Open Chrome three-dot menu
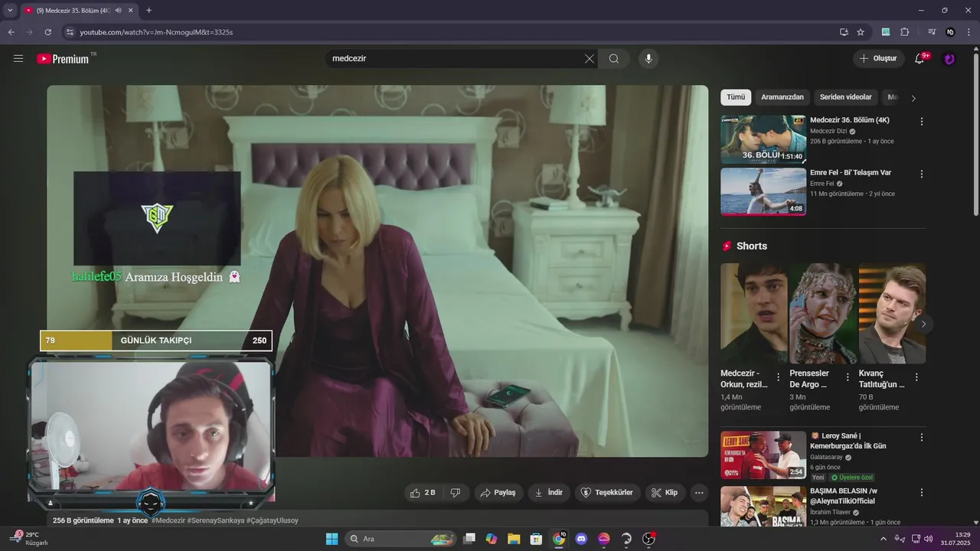The height and width of the screenshot is (551, 980). [x=969, y=32]
